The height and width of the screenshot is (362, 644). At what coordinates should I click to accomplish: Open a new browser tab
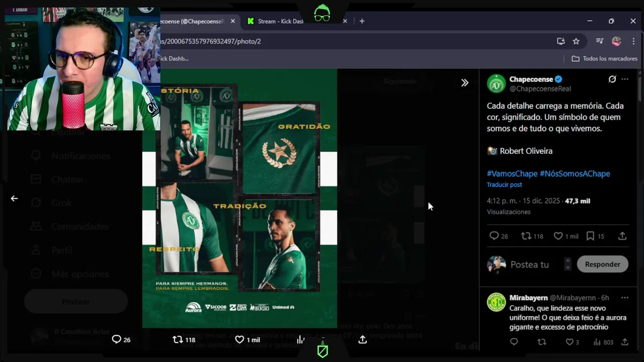click(362, 21)
